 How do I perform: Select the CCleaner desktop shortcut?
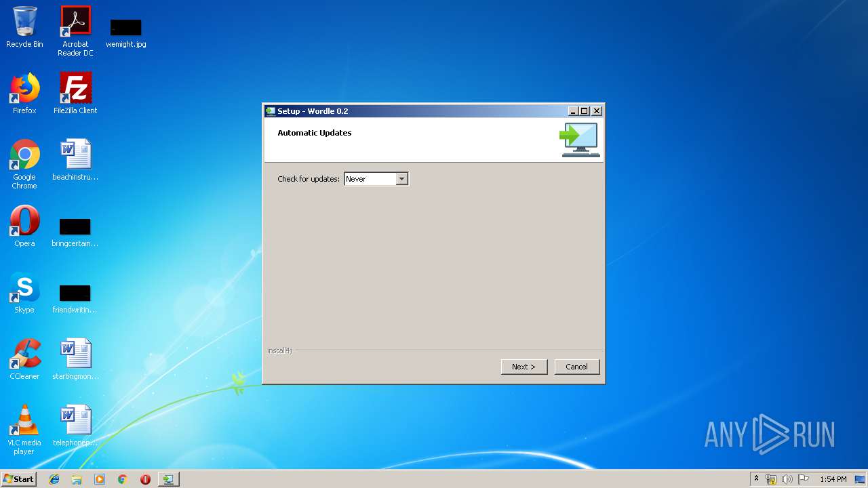[24, 359]
